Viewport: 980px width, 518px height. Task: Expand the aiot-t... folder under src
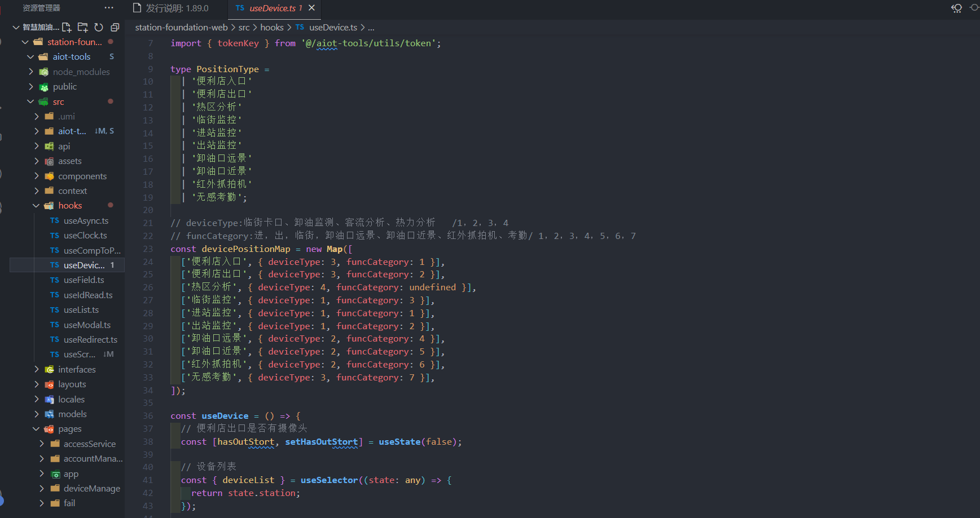click(37, 131)
